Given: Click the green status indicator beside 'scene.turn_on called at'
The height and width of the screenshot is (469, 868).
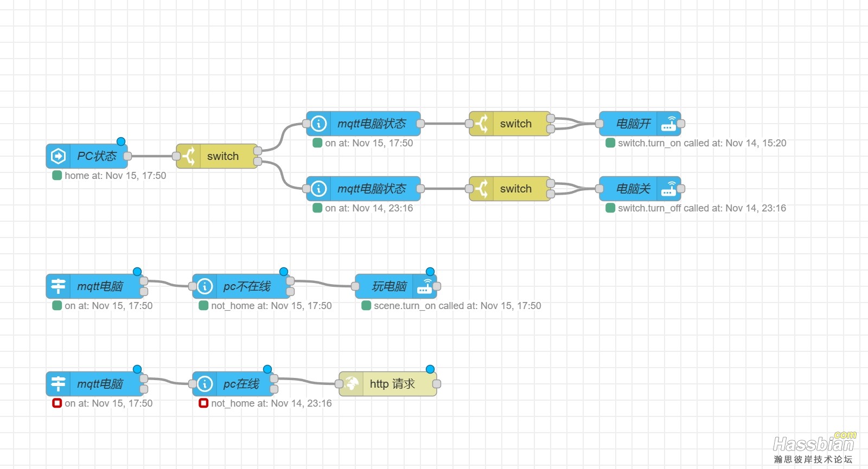Looking at the screenshot, I should (x=366, y=305).
